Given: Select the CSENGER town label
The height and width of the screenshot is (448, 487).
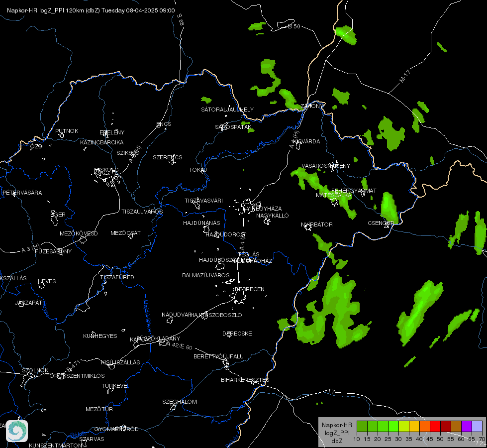Looking at the screenshot, I should pyautogui.click(x=381, y=223).
